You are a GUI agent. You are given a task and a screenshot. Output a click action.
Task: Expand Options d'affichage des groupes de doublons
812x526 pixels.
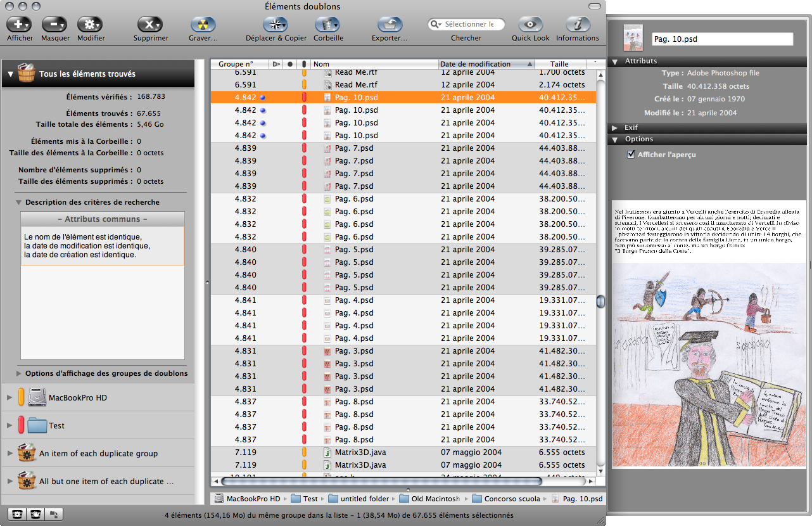[19, 373]
